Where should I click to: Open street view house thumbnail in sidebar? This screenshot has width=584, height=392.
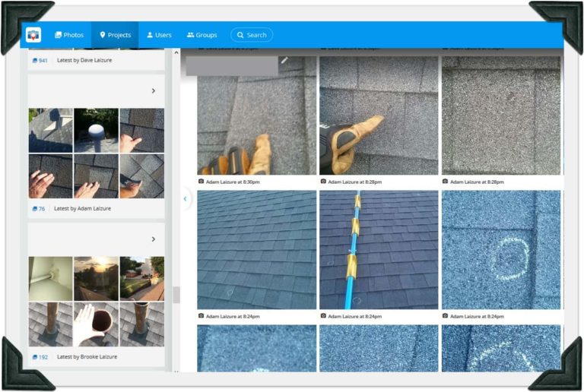(x=142, y=279)
